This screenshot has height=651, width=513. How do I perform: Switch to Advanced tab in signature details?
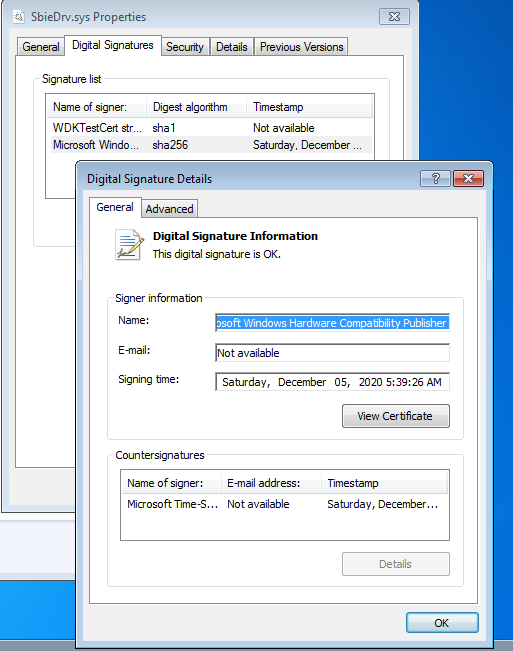[x=169, y=208]
